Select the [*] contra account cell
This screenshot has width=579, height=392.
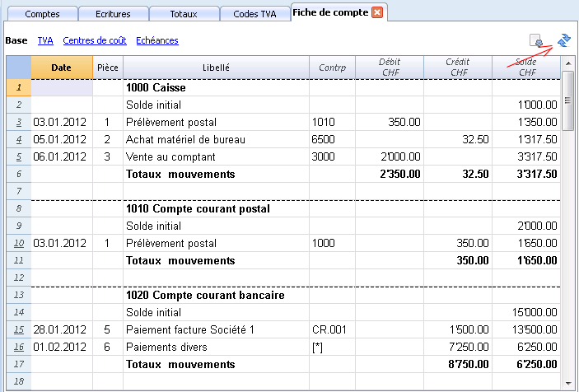[x=333, y=347]
